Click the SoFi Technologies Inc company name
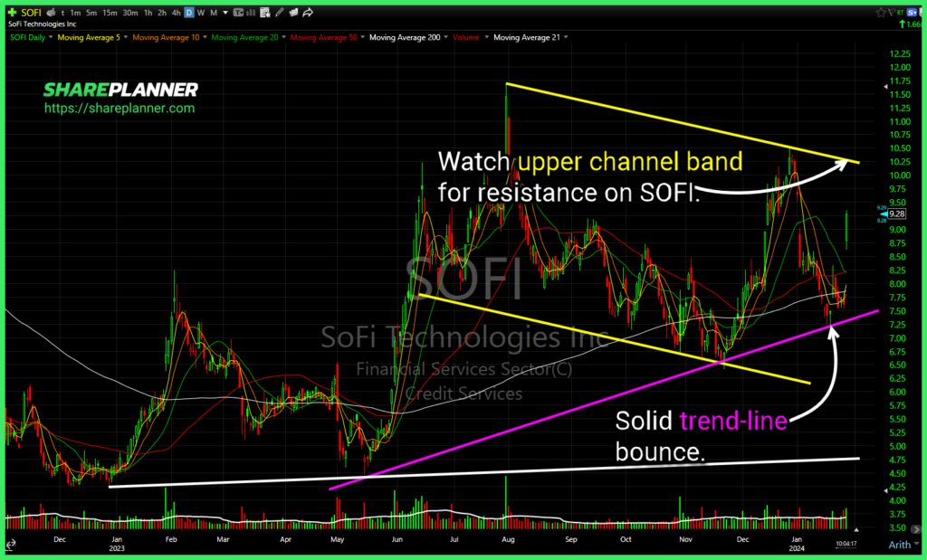Image resolution: width=927 pixels, height=560 pixels. 42,24
